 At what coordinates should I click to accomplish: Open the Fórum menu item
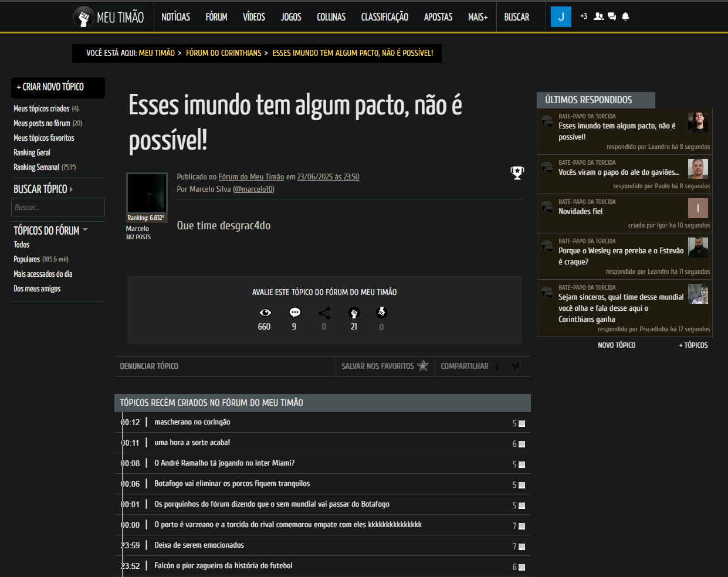pos(216,17)
